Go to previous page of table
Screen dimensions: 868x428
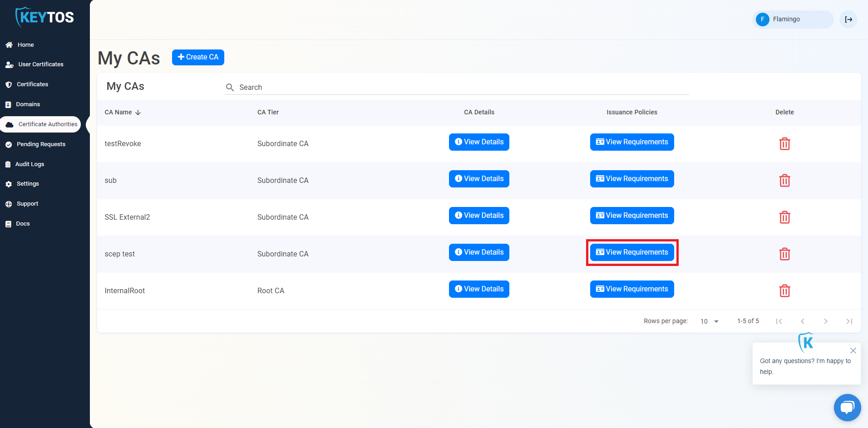[803, 321]
